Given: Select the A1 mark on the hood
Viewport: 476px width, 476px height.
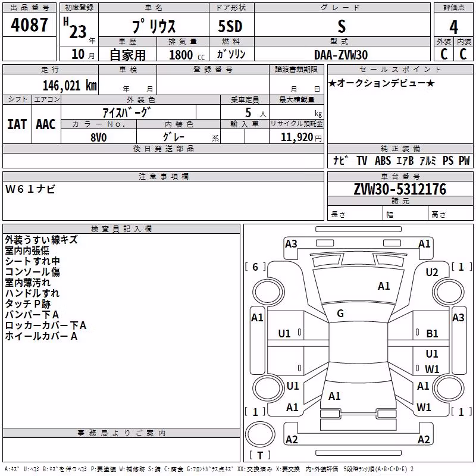Looking at the screenshot, I should pos(384,286).
